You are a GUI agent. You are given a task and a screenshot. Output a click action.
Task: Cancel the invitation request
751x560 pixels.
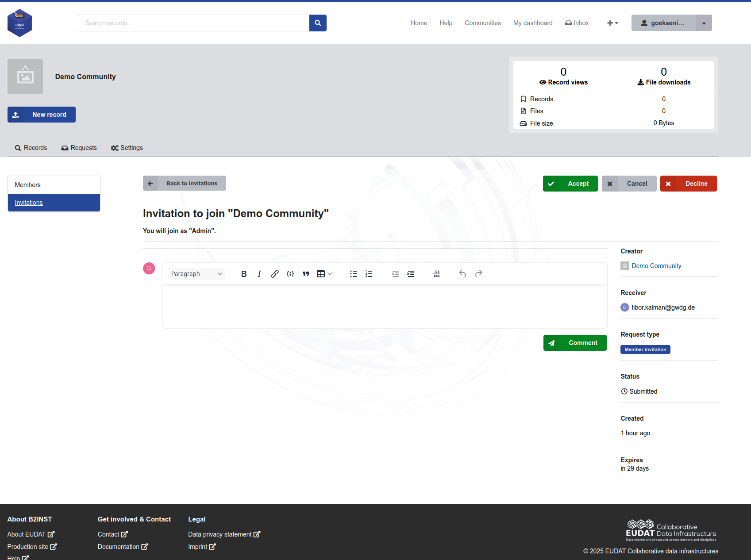point(629,184)
